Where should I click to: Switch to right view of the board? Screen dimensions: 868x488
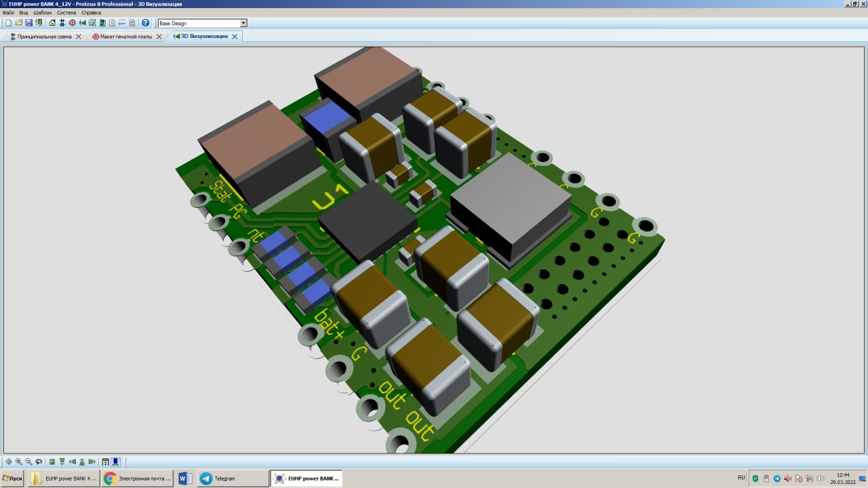tap(92, 462)
